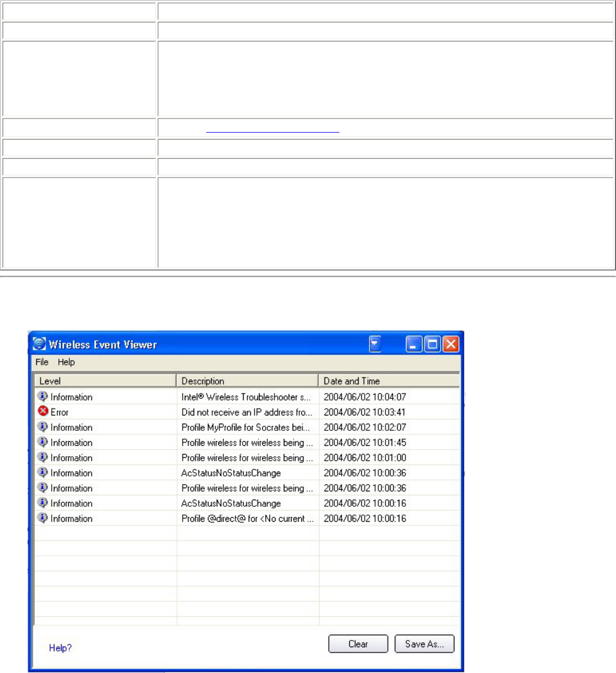The image size is (616, 673).
Task: Click information icon of AcStatusNoStatusChange 10:00:36 event
Action: [x=43, y=472]
